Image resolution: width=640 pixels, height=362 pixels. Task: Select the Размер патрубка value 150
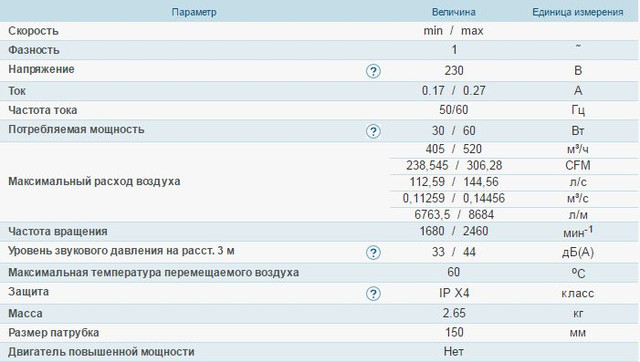[454, 332]
